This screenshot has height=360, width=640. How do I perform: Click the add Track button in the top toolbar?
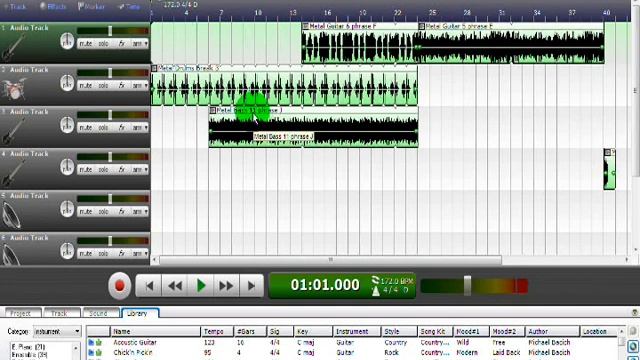click(x=15, y=7)
